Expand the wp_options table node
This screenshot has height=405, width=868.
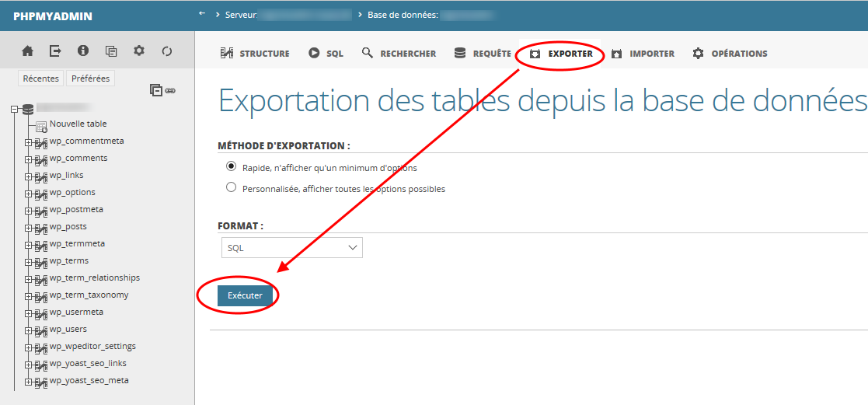(x=28, y=195)
